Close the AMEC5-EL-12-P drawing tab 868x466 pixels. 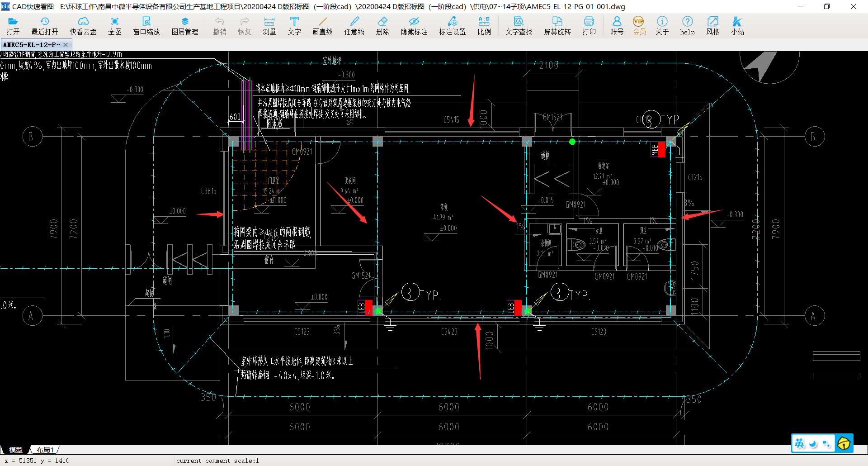coord(66,45)
